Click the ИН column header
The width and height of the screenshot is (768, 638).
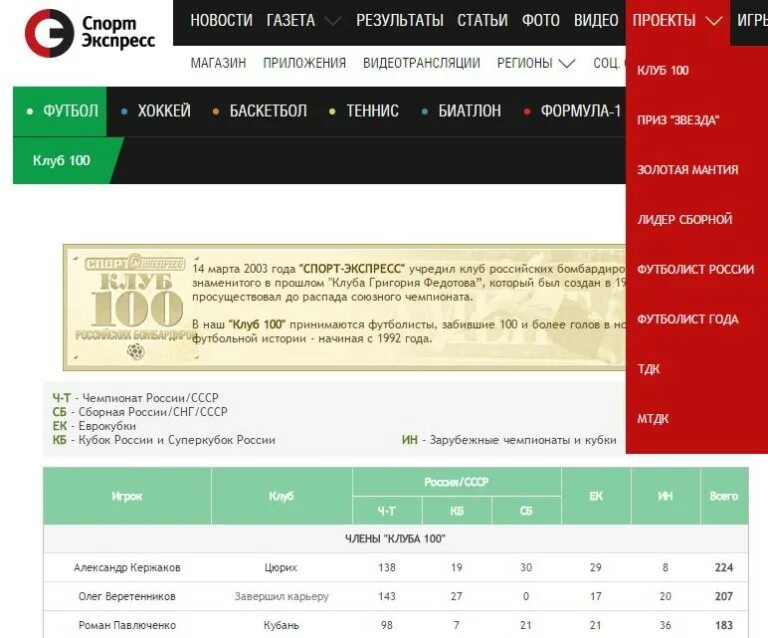(665, 496)
